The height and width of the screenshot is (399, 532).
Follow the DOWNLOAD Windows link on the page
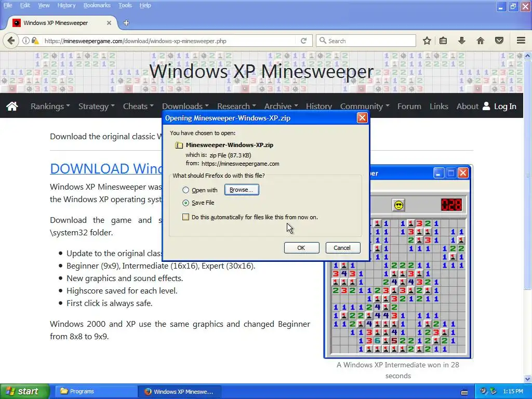(106, 169)
